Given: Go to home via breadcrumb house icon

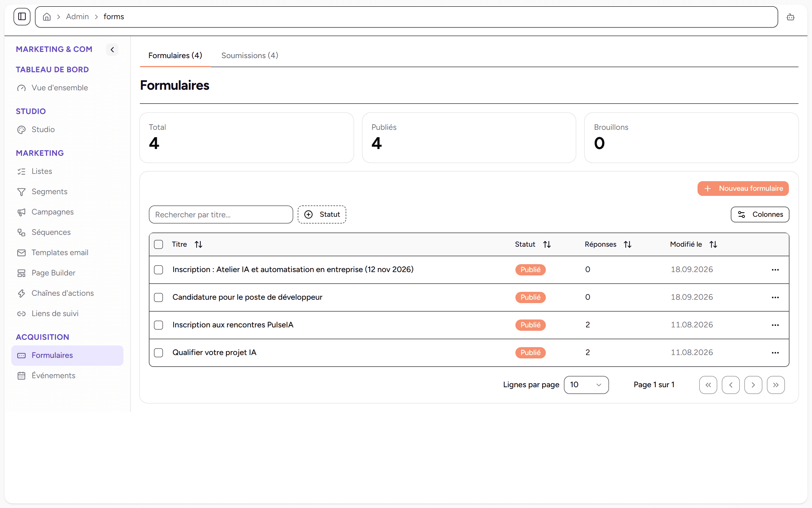Looking at the screenshot, I should point(47,17).
